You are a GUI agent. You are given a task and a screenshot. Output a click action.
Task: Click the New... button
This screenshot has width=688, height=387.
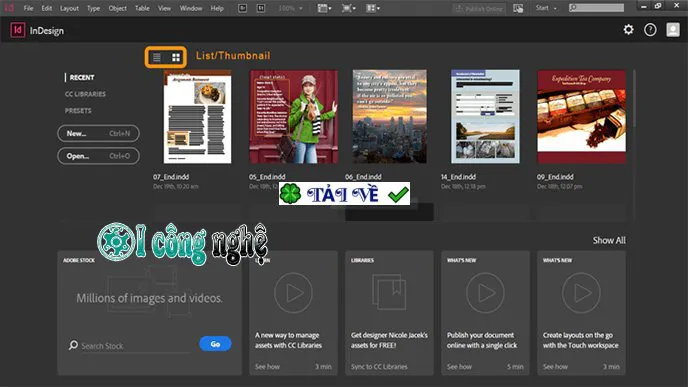pos(98,133)
